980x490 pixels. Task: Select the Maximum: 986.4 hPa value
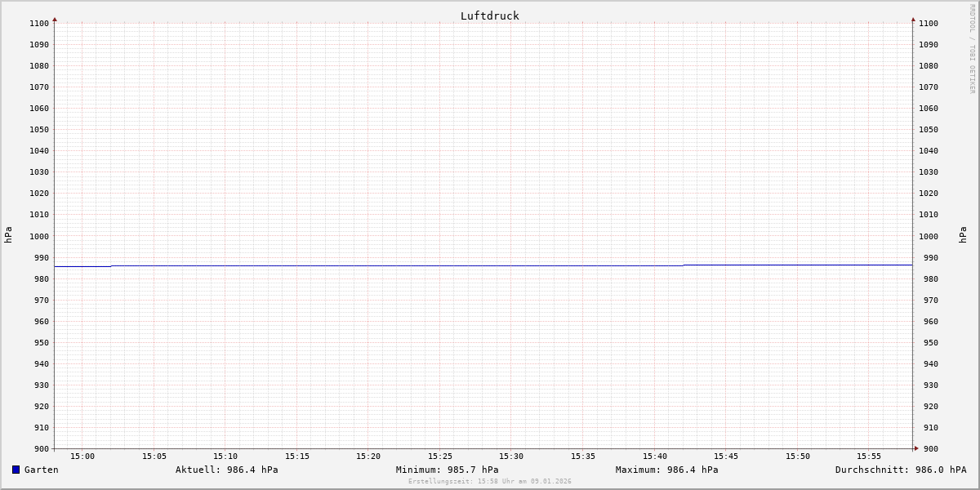(x=666, y=470)
